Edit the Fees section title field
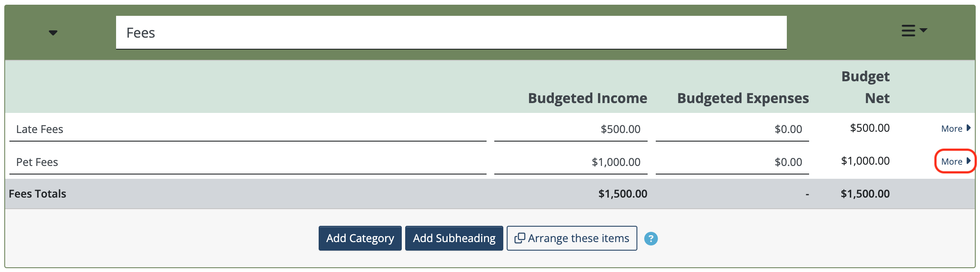980x272 pixels. point(451,33)
